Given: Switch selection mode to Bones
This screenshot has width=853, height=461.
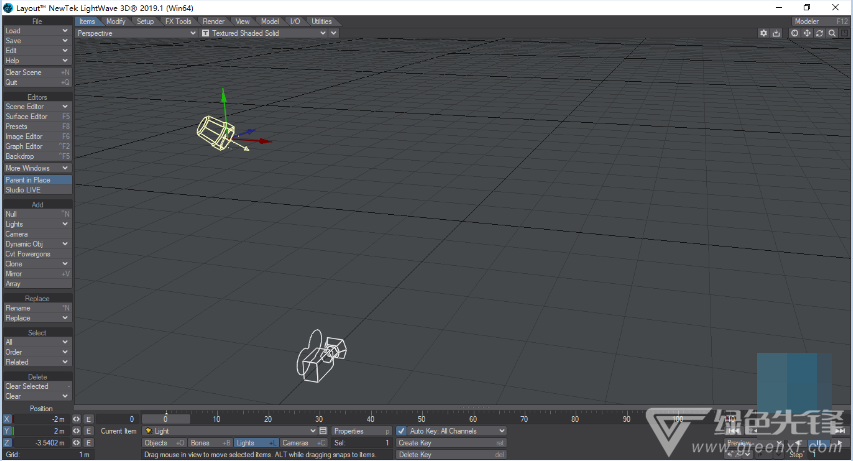Looking at the screenshot, I should pos(210,443).
